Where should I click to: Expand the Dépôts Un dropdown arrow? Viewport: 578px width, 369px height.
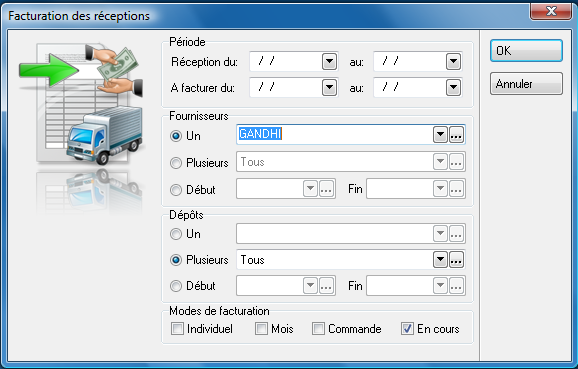tap(440, 233)
